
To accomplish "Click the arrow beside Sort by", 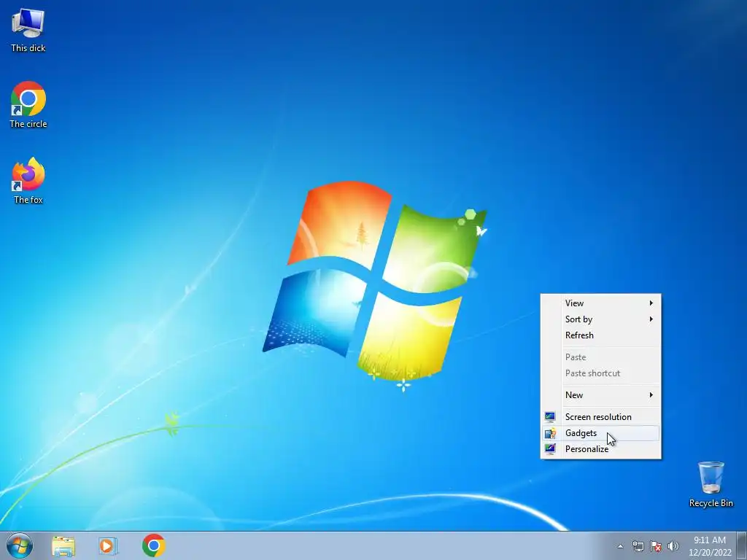I will point(651,319).
